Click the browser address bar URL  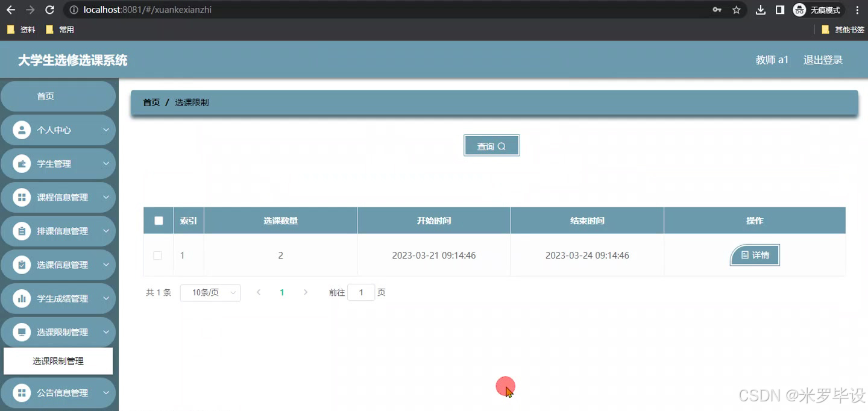pos(148,10)
